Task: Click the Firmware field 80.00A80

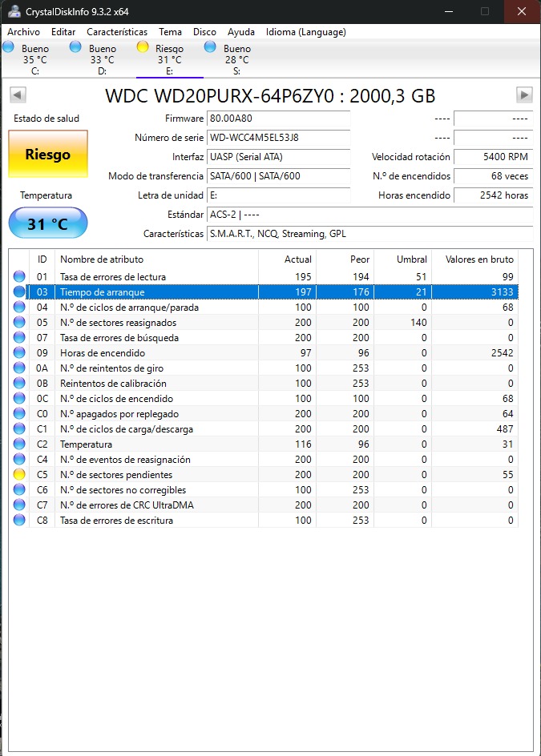Action: (278, 119)
